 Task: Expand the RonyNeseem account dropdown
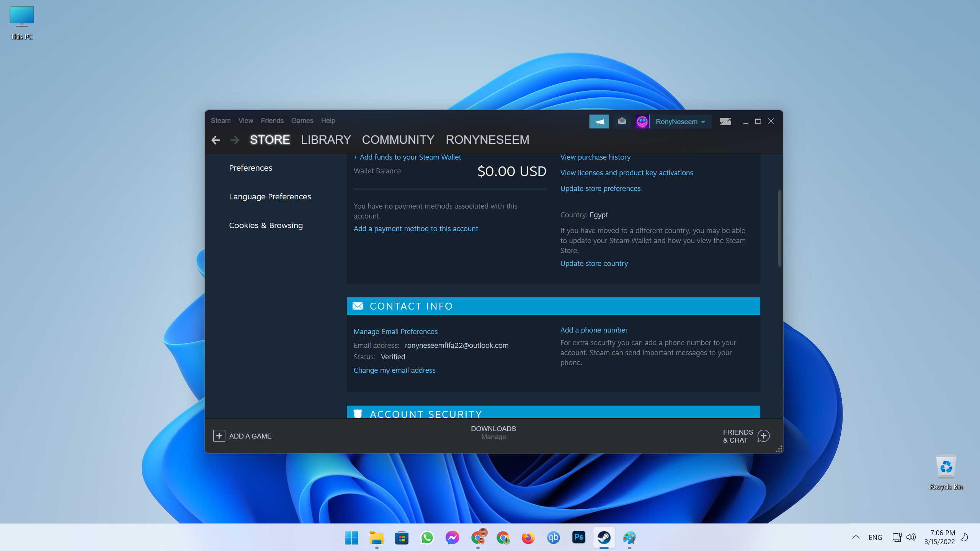pyautogui.click(x=680, y=122)
